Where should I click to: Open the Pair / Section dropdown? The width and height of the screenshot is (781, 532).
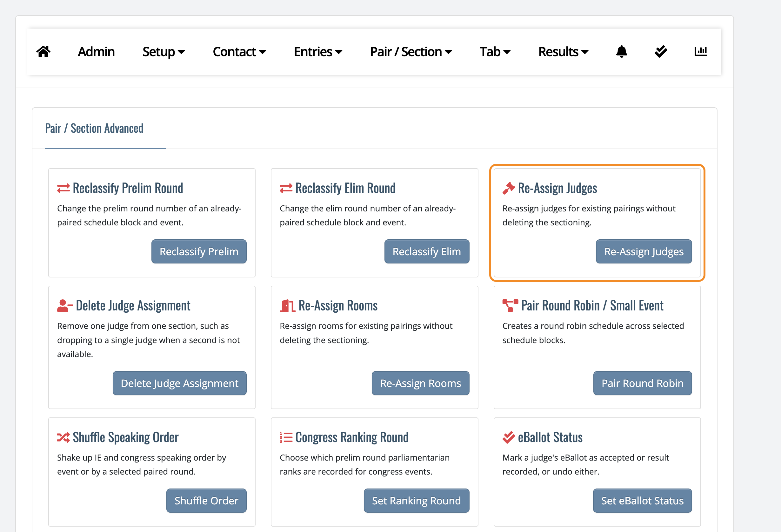(411, 51)
